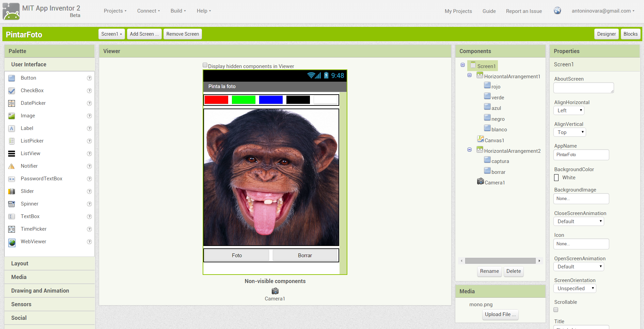Enable the Scrollable property checkbox
The width and height of the screenshot is (644, 329).
[x=556, y=310]
